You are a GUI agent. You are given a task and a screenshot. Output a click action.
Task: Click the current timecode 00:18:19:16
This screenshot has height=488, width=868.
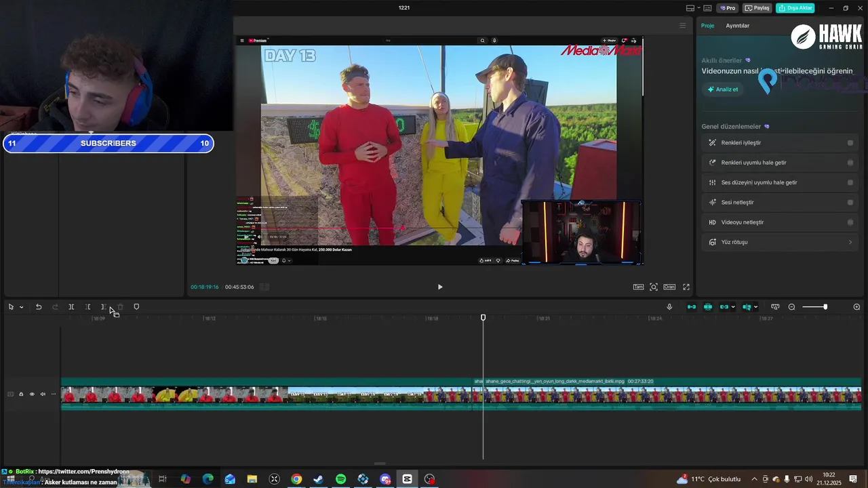point(204,287)
